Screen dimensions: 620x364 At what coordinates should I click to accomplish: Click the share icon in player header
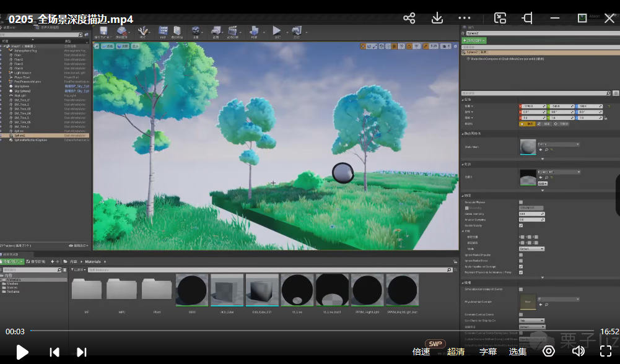pos(409,19)
